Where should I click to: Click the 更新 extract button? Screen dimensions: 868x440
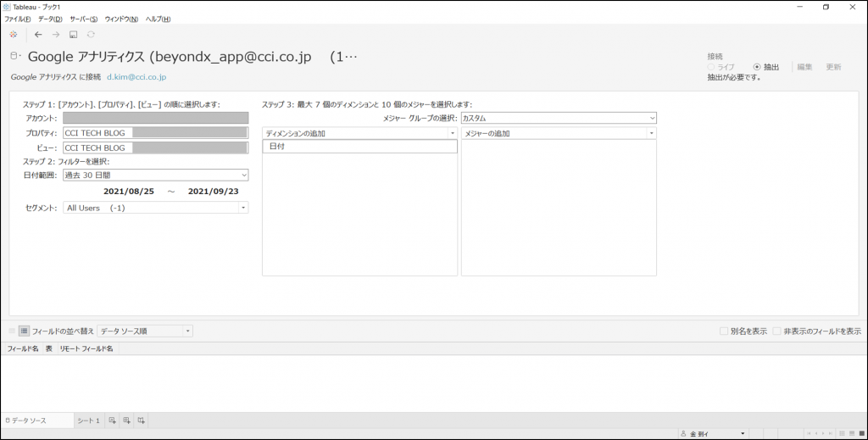(834, 67)
